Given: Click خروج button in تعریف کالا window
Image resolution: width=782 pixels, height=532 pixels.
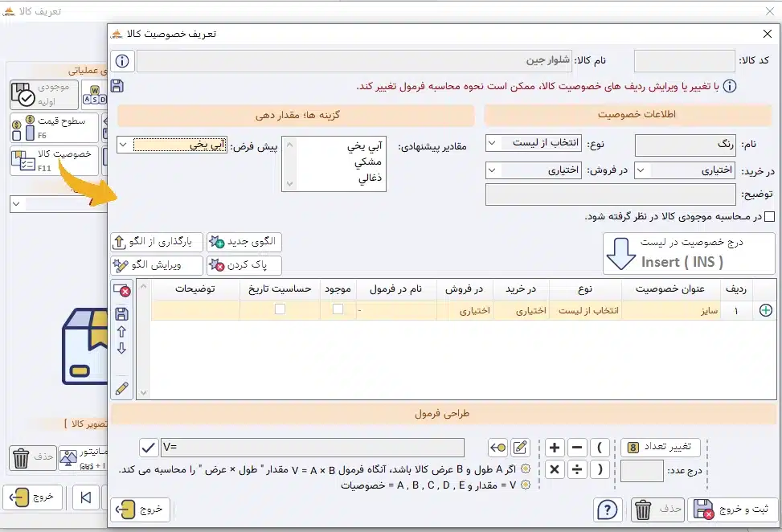Looking at the screenshot, I should 33,497.
